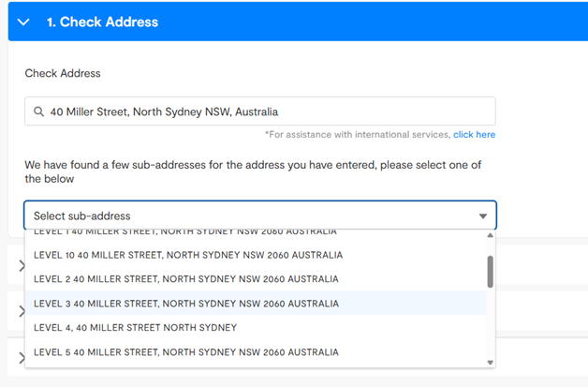Select partially hidden LEVEL 1 40 MILLER option
This screenshot has width=588, height=387.
[x=256, y=233]
